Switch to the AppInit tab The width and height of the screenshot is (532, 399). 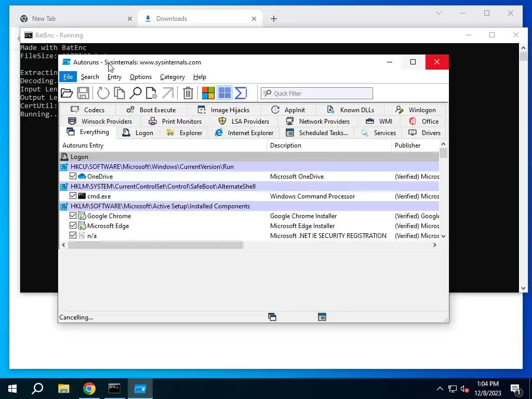[288, 110]
